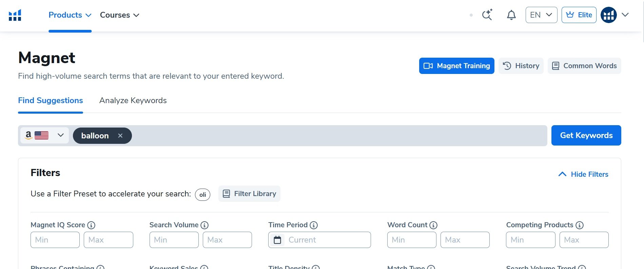
Task: Focus Competing Products Min field
Action: 531,240
